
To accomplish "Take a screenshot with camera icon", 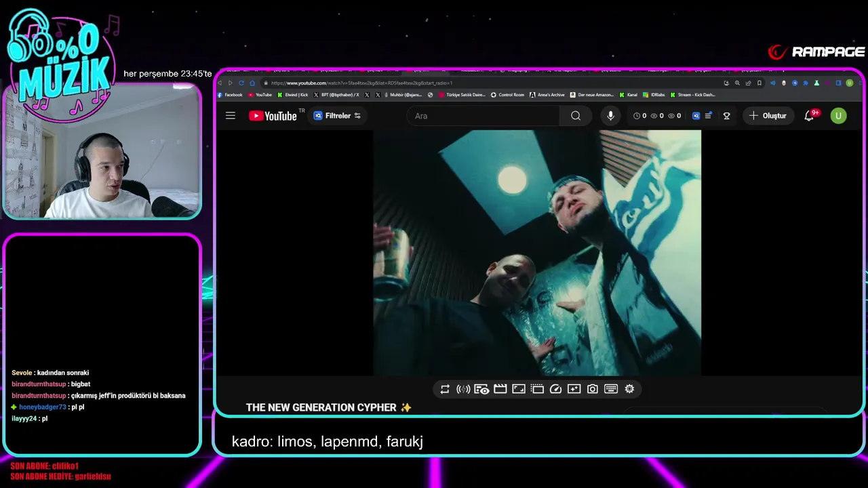I will 592,389.
